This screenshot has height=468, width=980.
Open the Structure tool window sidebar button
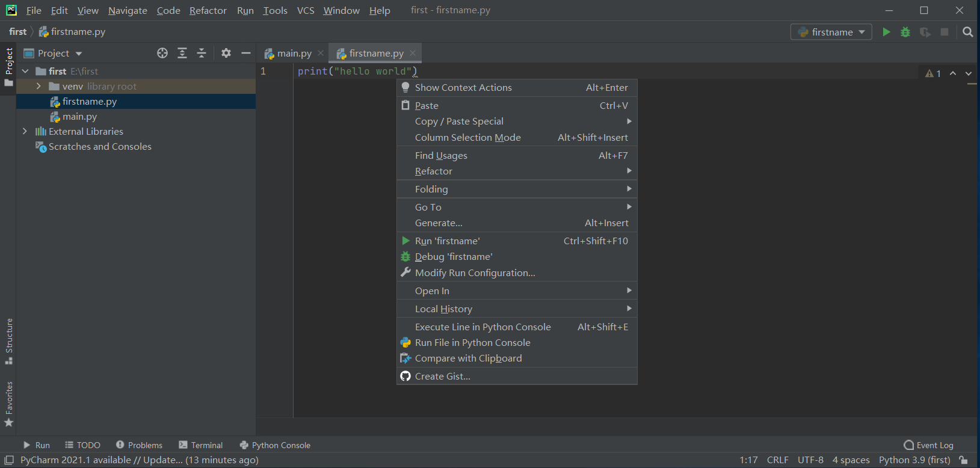coord(8,341)
